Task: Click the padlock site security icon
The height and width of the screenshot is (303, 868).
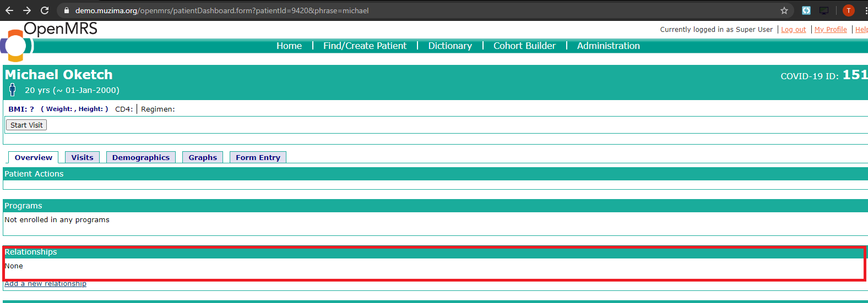Action: (67, 10)
